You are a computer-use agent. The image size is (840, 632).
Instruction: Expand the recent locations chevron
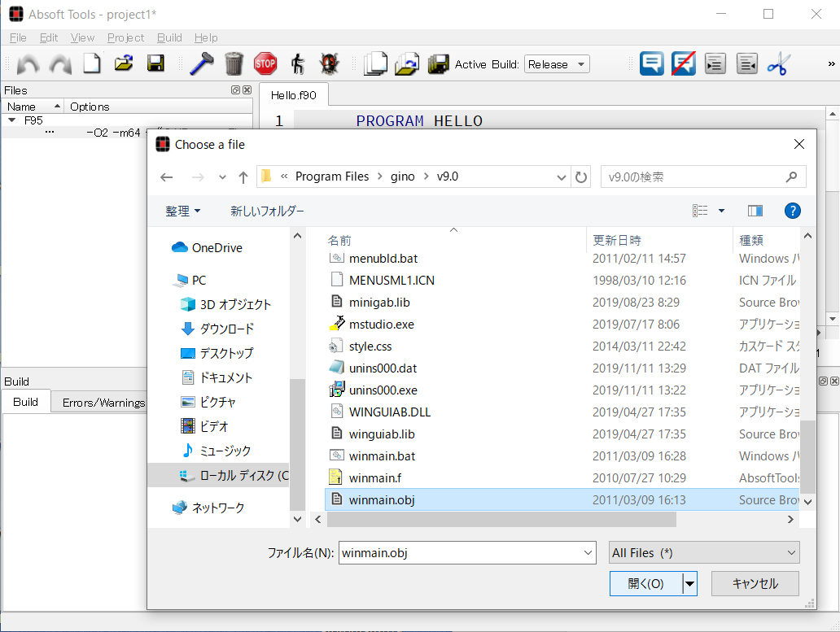pyautogui.click(x=222, y=177)
